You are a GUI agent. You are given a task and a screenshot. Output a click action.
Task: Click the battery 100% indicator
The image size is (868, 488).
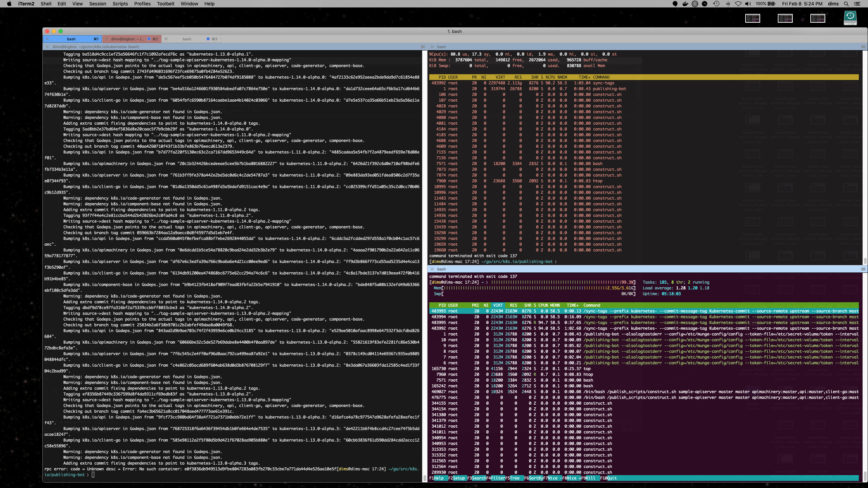point(765,4)
